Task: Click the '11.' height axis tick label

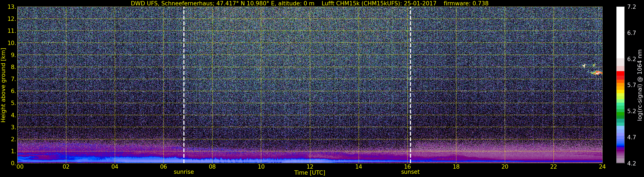Action: [12, 31]
